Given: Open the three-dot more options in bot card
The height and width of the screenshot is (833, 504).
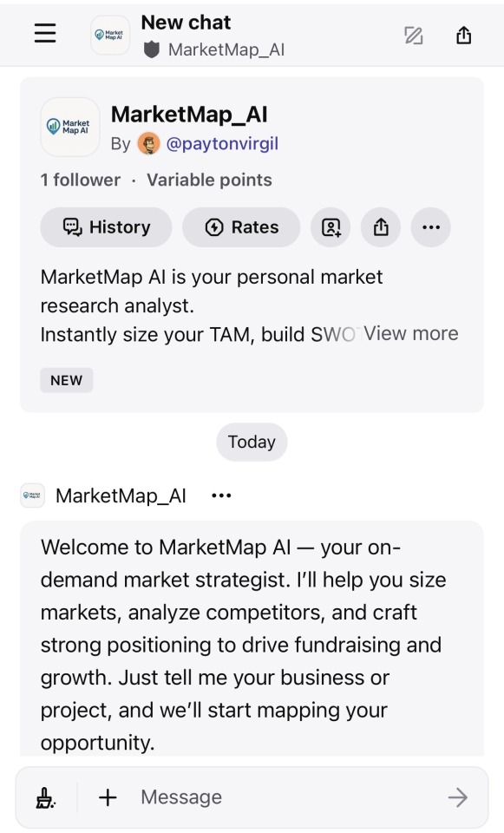Looking at the screenshot, I should coord(431,227).
